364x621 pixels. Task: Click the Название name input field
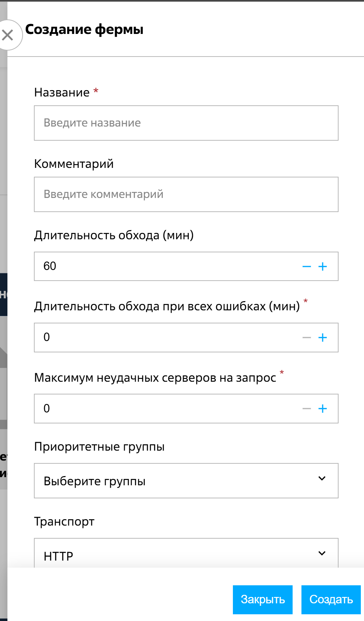pyautogui.click(x=186, y=123)
